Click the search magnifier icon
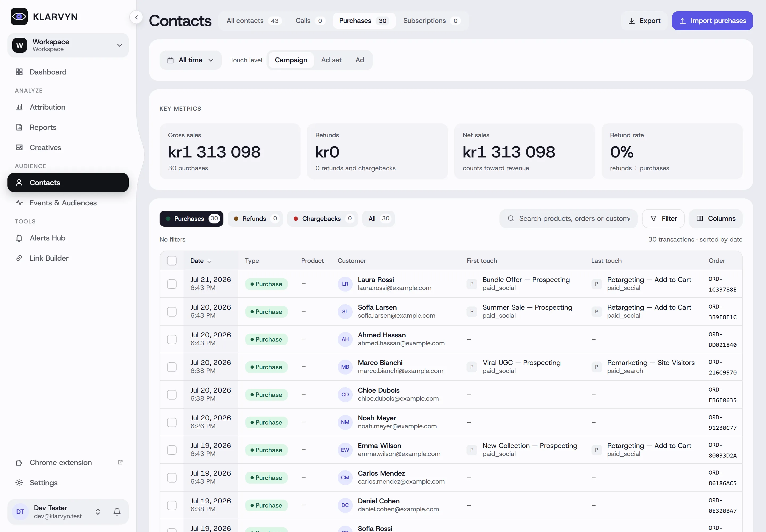The image size is (766, 532). point(511,218)
